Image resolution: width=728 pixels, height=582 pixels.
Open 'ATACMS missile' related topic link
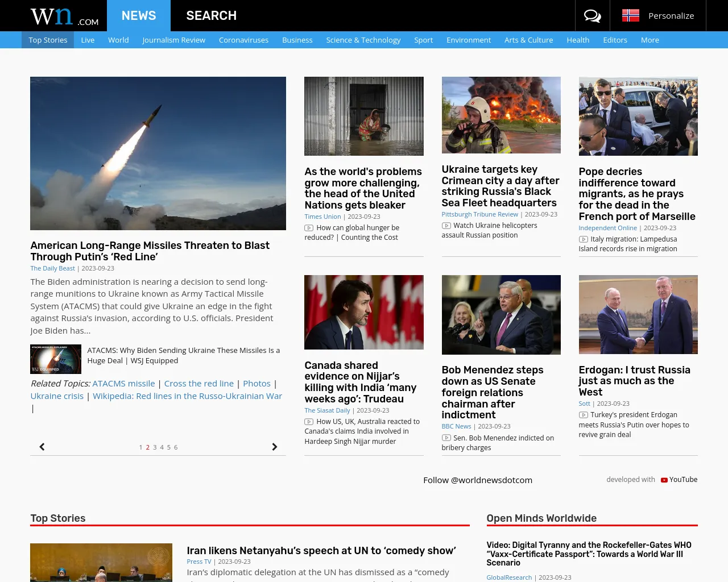(x=123, y=384)
